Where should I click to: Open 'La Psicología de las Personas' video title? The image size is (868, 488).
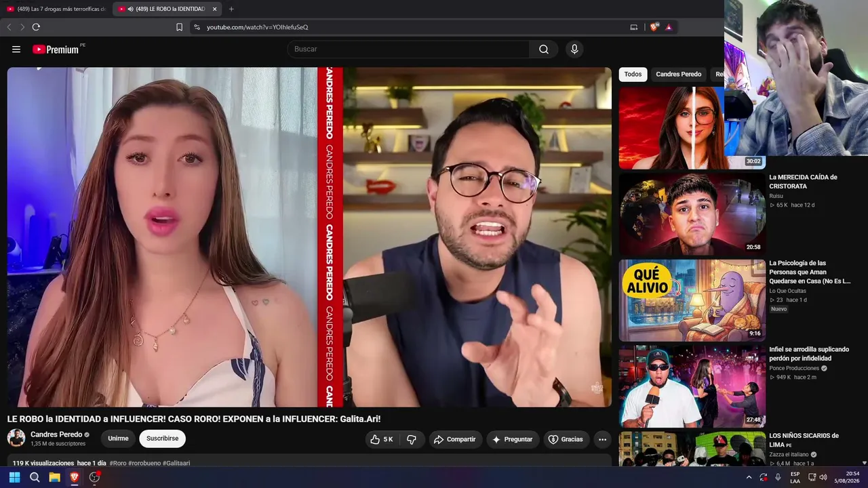click(x=810, y=272)
